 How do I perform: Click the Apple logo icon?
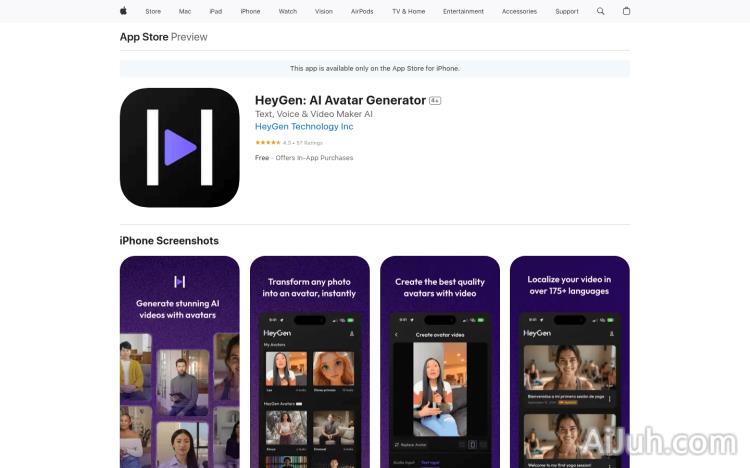[123, 11]
